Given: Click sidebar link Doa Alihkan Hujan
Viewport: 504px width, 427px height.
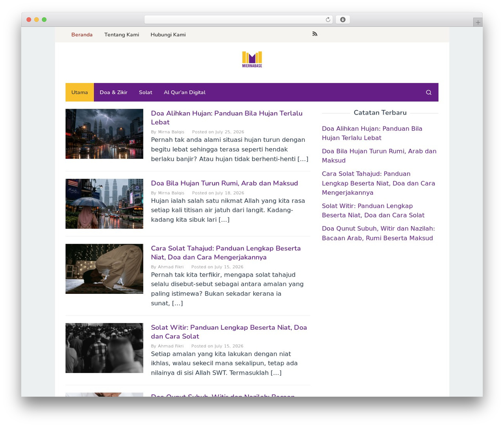Looking at the screenshot, I should 372,133.
